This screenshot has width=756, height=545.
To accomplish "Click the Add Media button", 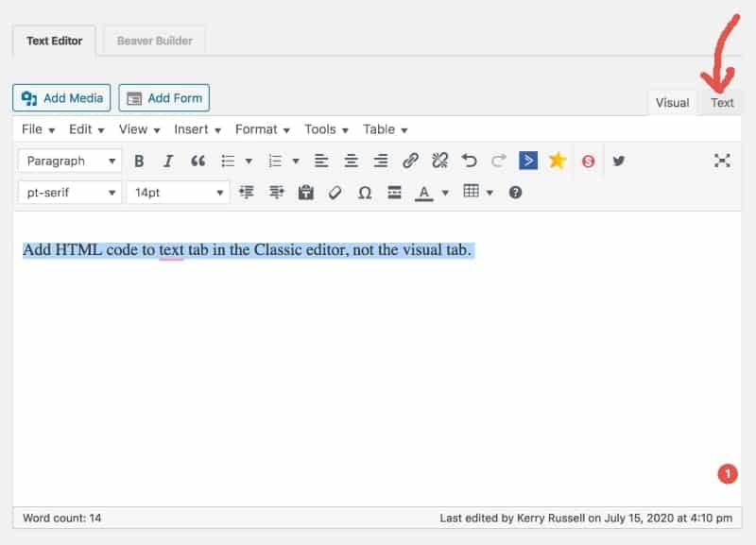I will tap(61, 98).
